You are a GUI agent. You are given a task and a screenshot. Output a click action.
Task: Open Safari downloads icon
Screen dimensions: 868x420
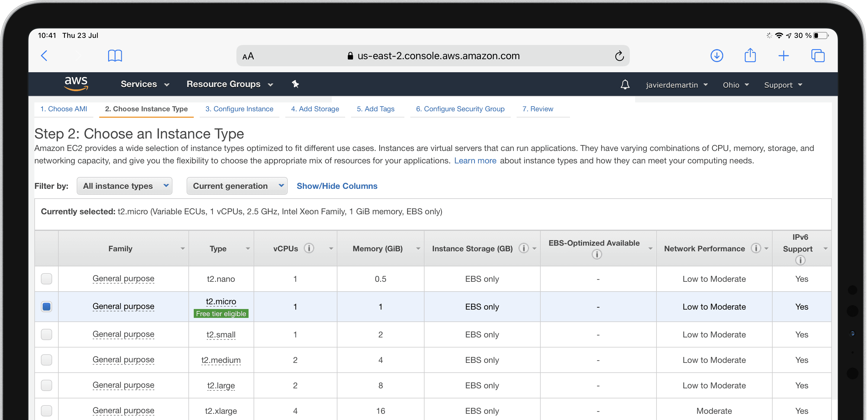pos(717,56)
